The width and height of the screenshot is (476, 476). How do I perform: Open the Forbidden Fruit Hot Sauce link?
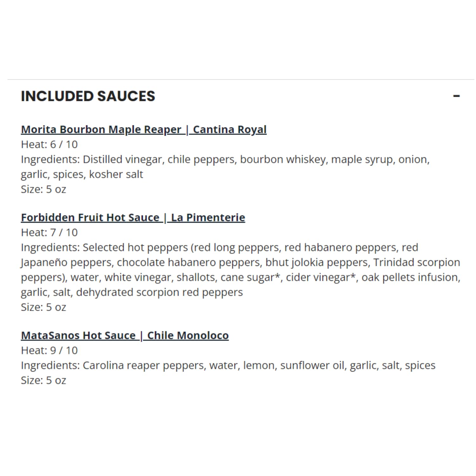[90, 217]
